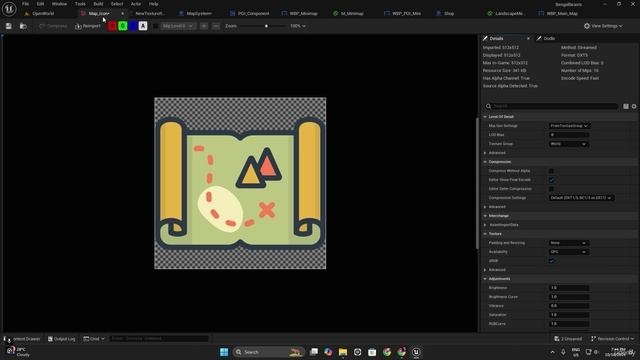Save the texture asset with the toolbar save icon
This screenshot has width=640, height=360.
pos(9,26)
